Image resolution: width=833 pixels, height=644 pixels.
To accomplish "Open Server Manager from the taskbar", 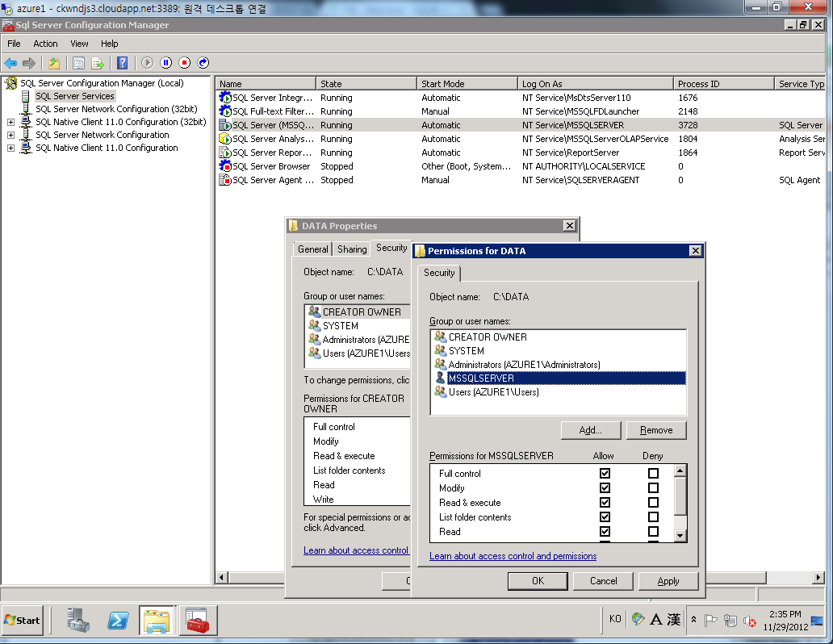I will click(x=78, y=620).
